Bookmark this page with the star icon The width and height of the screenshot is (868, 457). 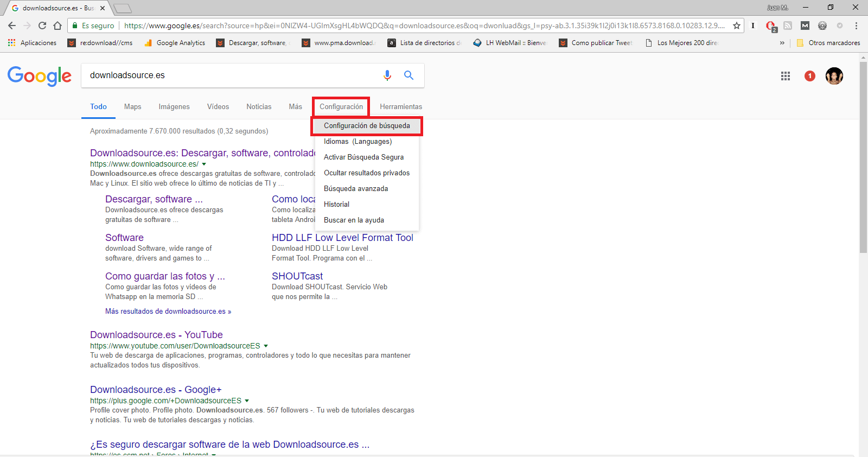(x=737, y=26)
